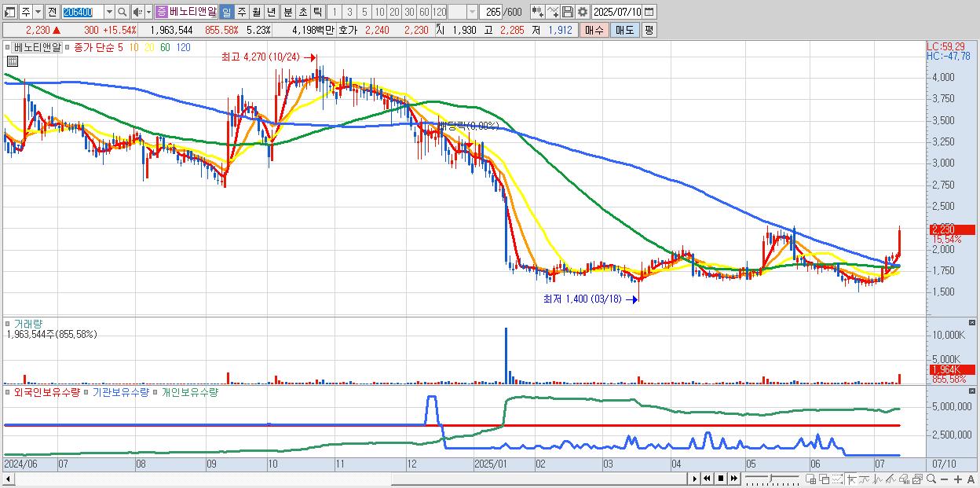Click the A text size icon
The width and height of the screenshot is (980, 488).
click(971, 479)
